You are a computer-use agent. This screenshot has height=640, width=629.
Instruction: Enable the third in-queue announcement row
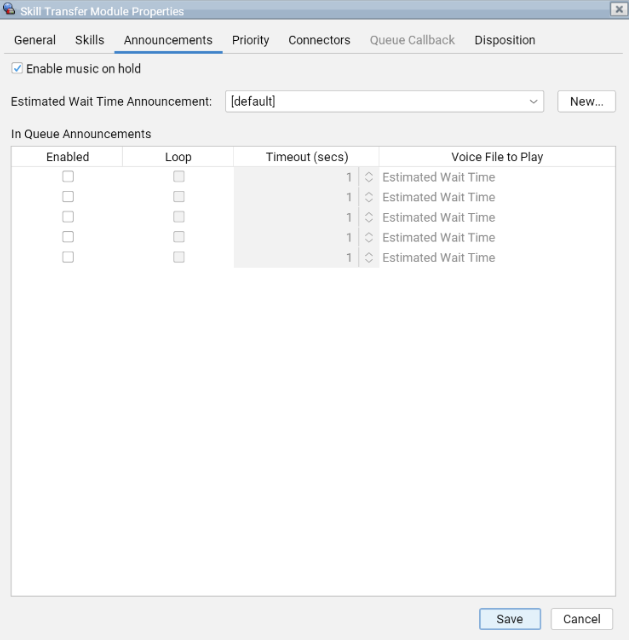click(x=68, y=217)
